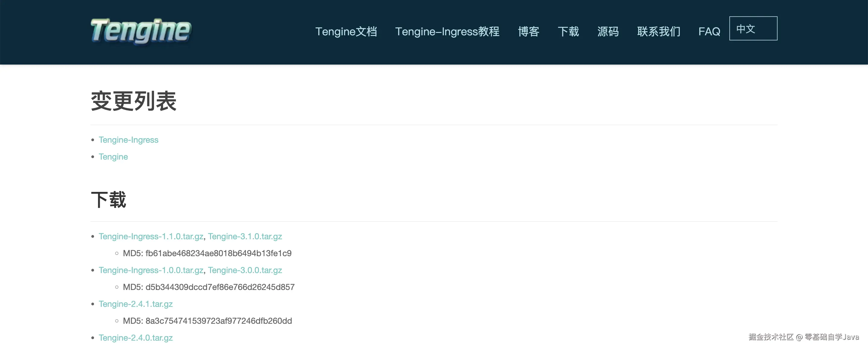Open the Tengine文档 menu item
The height and width of the screenshot is (350, 868).
point(346,31)
